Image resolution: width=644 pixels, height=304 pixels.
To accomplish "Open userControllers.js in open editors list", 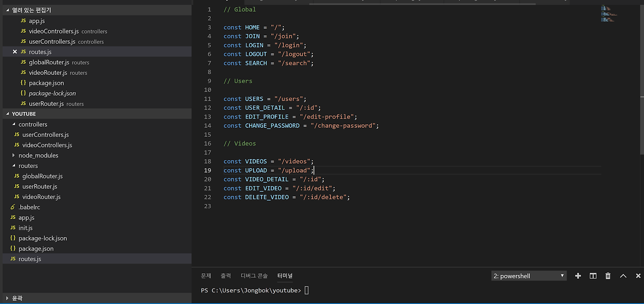I will [97, 42].
